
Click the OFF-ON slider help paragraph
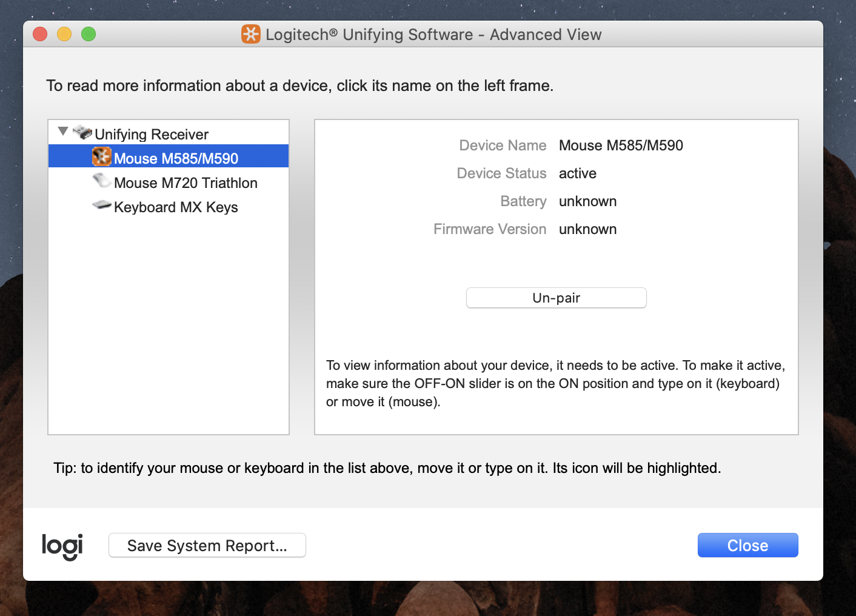(555, 383)
